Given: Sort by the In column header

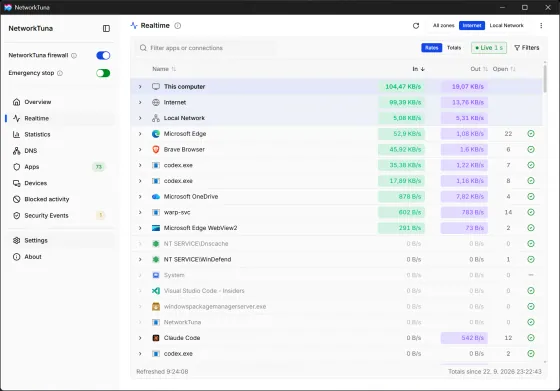Looking at the screenshot, I should pyautogui.click(x=419, y=69).
